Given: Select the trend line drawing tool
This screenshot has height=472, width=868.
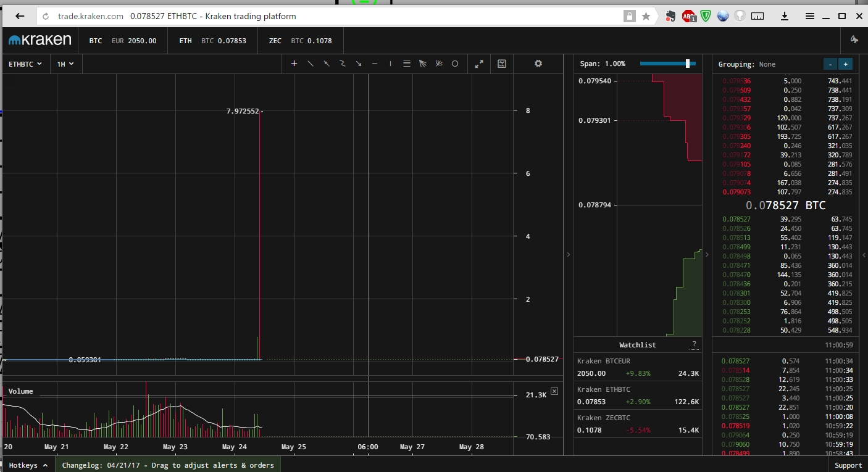Looking at the screenshot, I should pos(311,64).
